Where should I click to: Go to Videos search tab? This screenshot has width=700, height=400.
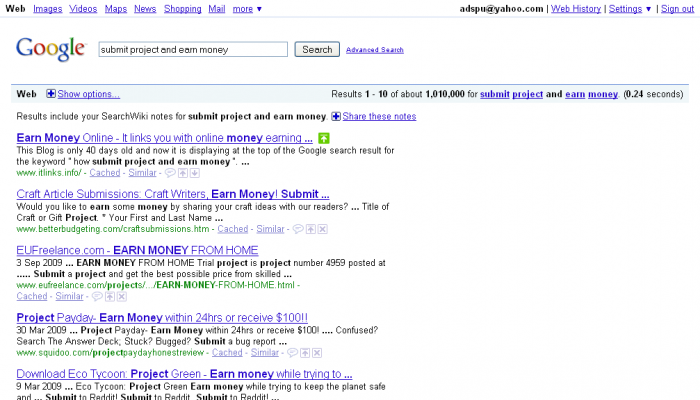point(83,9)
